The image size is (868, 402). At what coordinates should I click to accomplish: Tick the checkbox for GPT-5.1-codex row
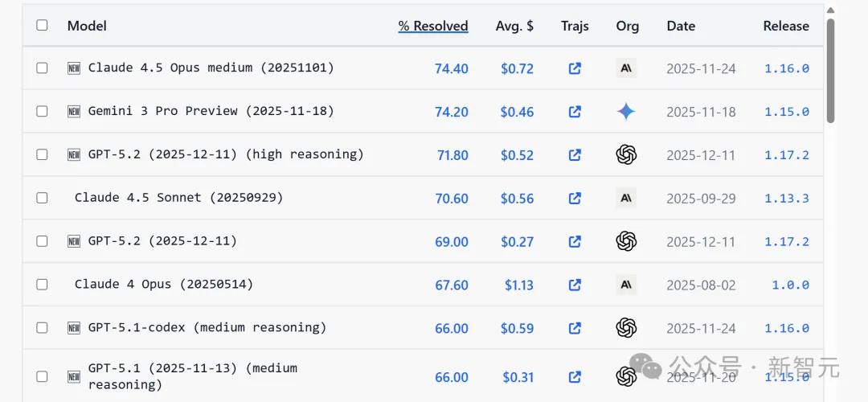point(42,328)
